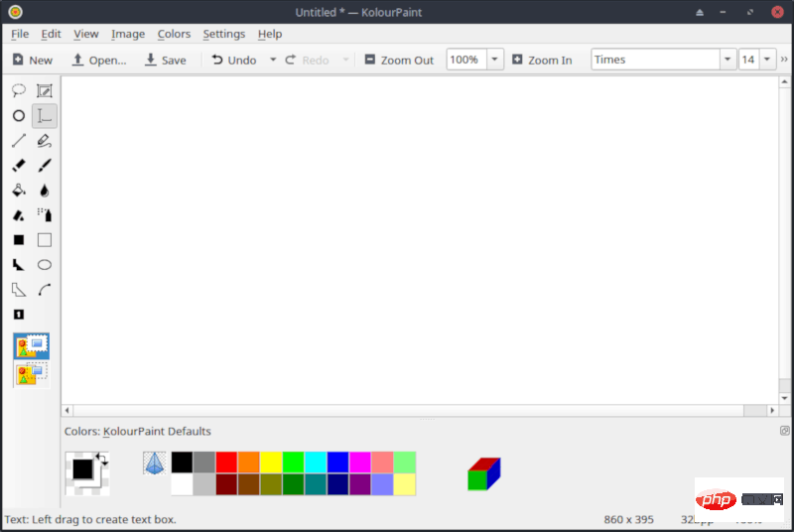794x532 pixels.
Task: Select the Color Eraser tool
Action: point(19,215)
